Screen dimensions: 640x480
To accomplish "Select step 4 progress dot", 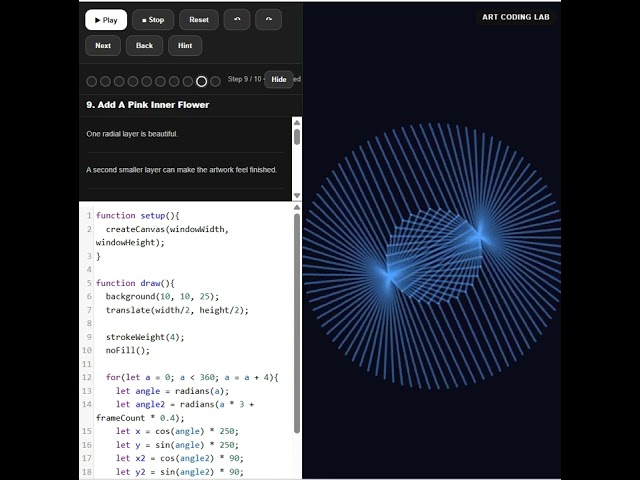I will (x=133, y=82).
